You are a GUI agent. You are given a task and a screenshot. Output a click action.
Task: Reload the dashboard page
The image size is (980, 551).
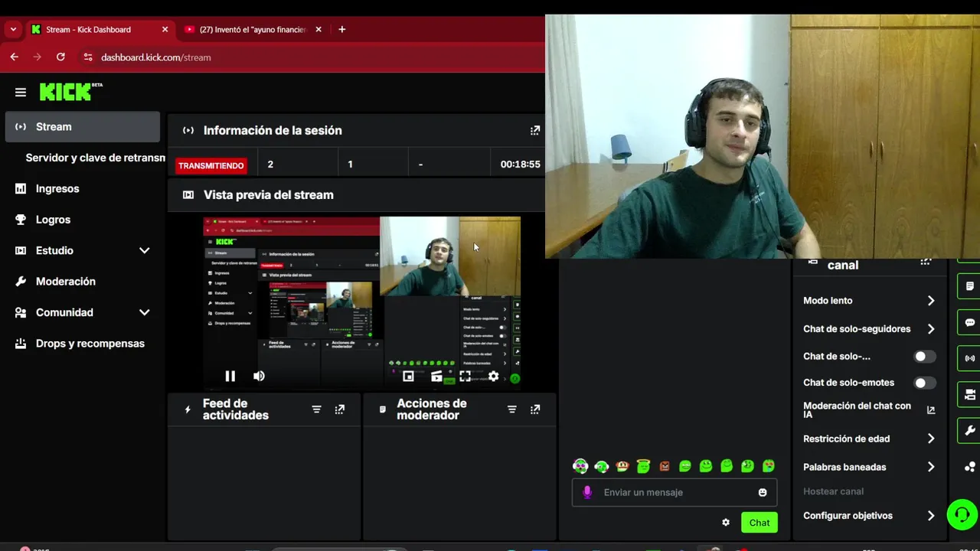(60, 57)
